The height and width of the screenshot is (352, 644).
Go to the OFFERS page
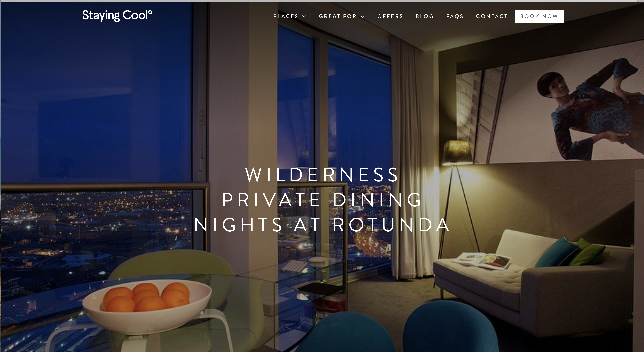(390, 16)
